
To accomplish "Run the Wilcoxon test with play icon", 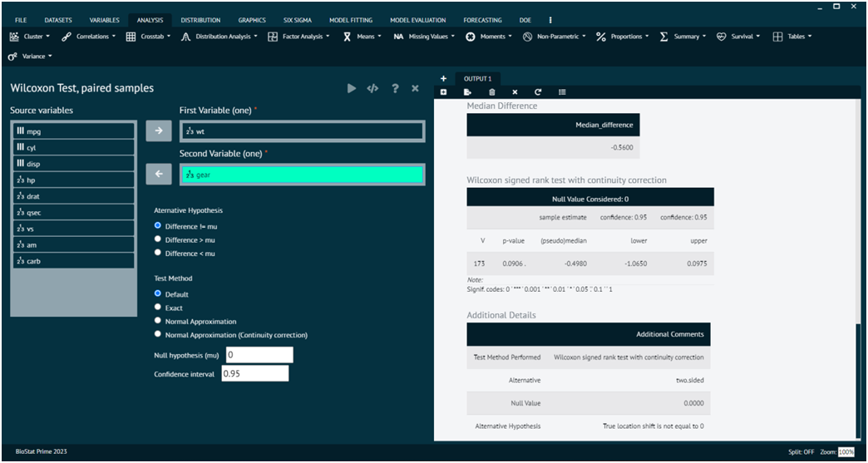I will [x=352, y=88].
